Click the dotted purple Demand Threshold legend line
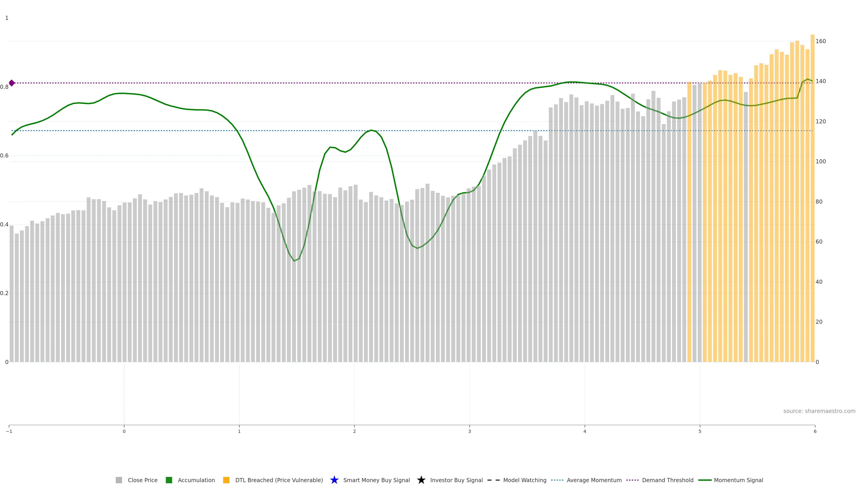The width and height of the screenshot is (868, 488). (x=632, y=480)
